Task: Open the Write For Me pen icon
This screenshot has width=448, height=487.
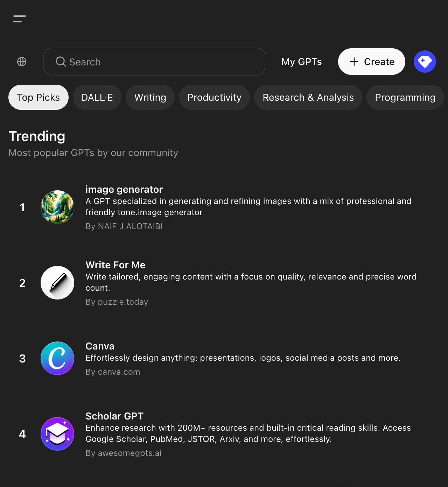Action: click(57, 283)
